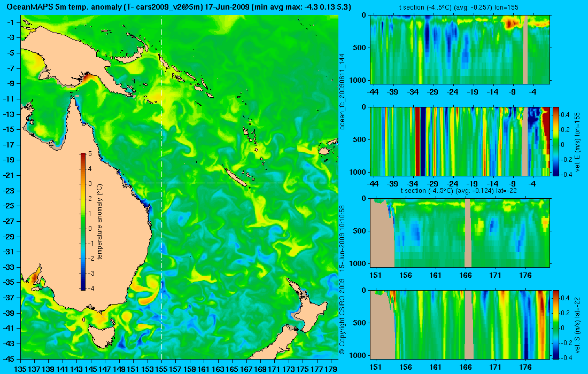The image size is (588, 374).
Task: Click the 'vel. E (m/s) lon=155' label
Action: (x=577, y=142)
